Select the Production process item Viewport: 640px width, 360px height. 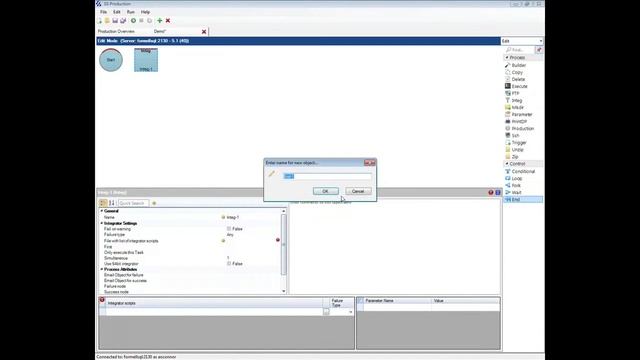521,129
